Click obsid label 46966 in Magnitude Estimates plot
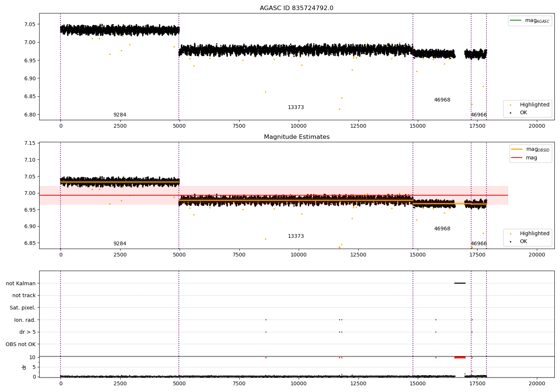 pyautogui.click(x=479, y=244)
